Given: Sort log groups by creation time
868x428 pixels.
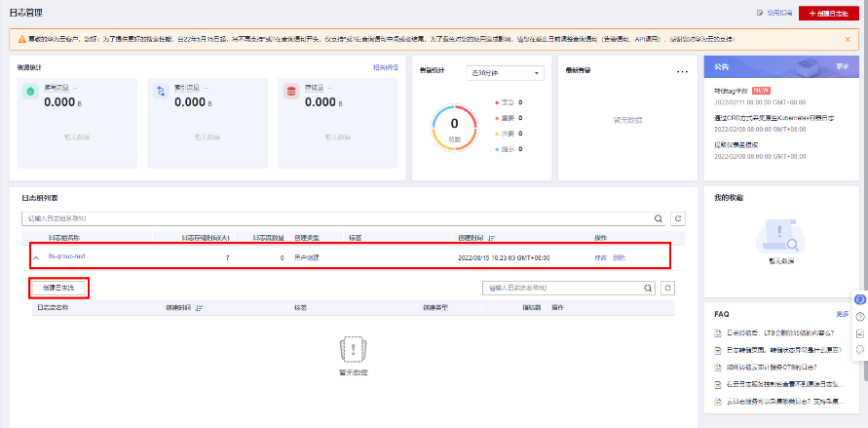Looking at the screenshot, I should click(492, 237).
